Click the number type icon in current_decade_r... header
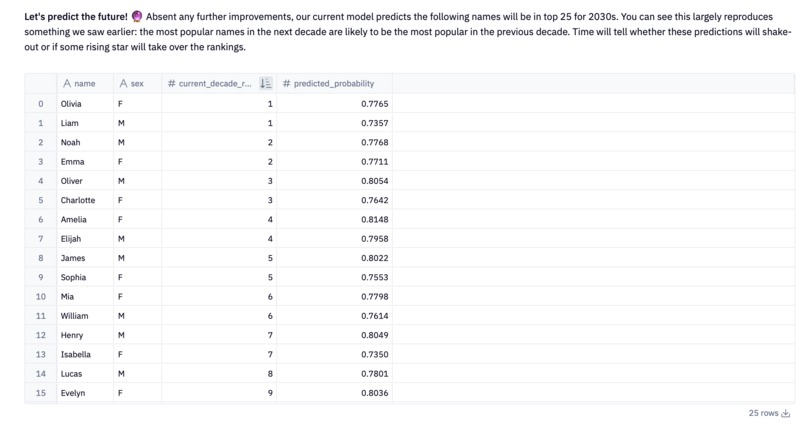Image resolution: width=806 pixels, height=431 pixels. [x=172, y=83]
